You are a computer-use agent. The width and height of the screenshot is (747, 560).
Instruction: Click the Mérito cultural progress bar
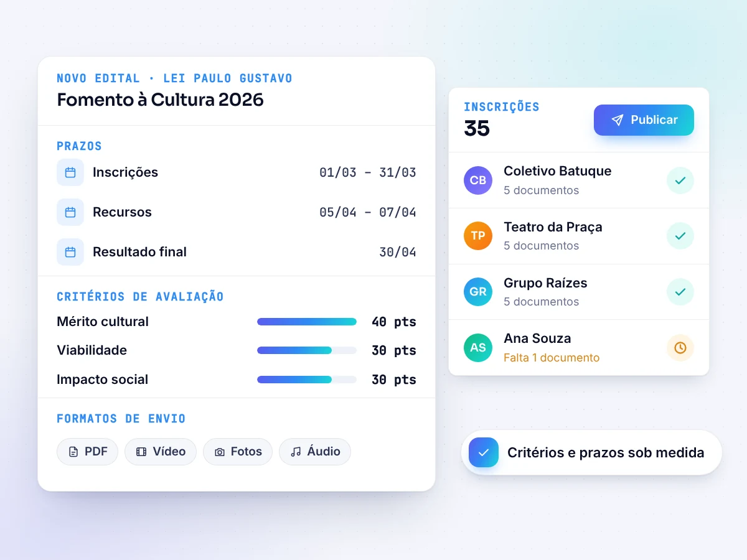click(x=307, y=322)
